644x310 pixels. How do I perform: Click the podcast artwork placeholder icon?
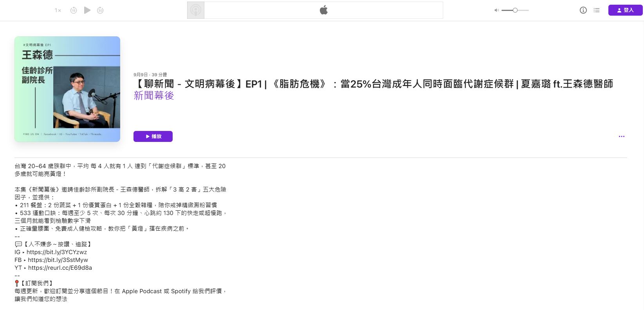196,10
